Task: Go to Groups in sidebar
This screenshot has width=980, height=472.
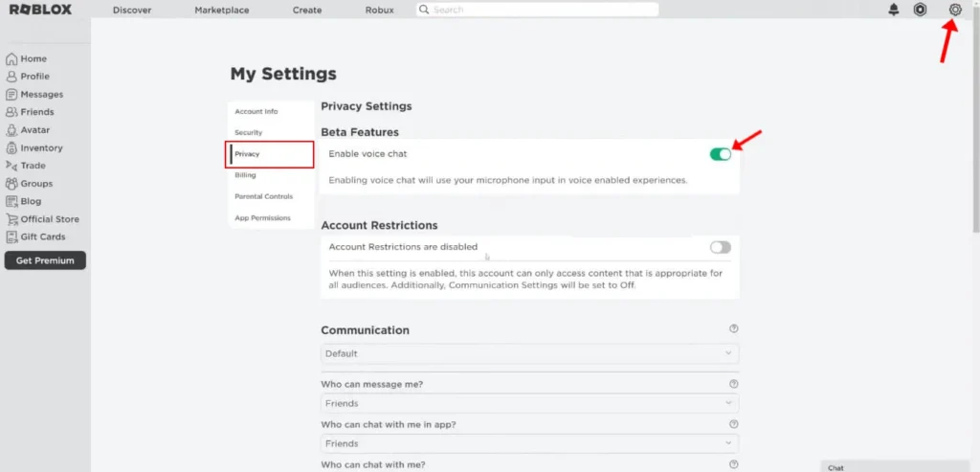Action: point(36,184)
